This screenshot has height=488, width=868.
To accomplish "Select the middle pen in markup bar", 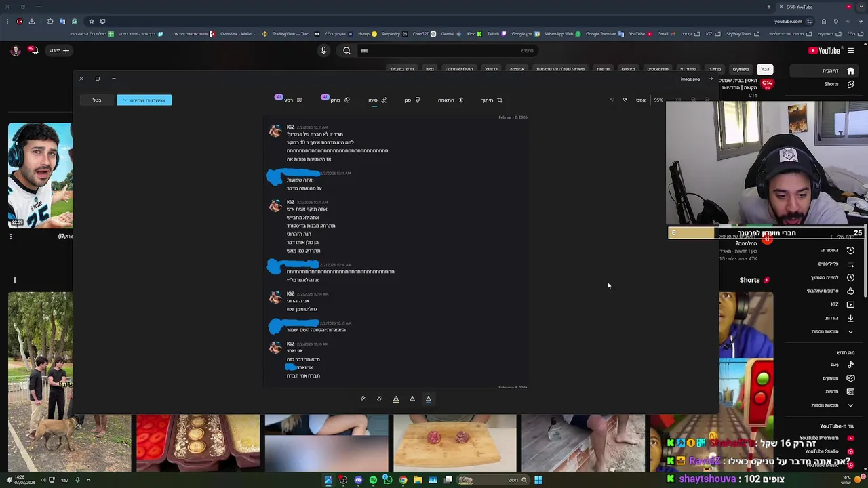I will pyautogui.click(x=412, y=399).
